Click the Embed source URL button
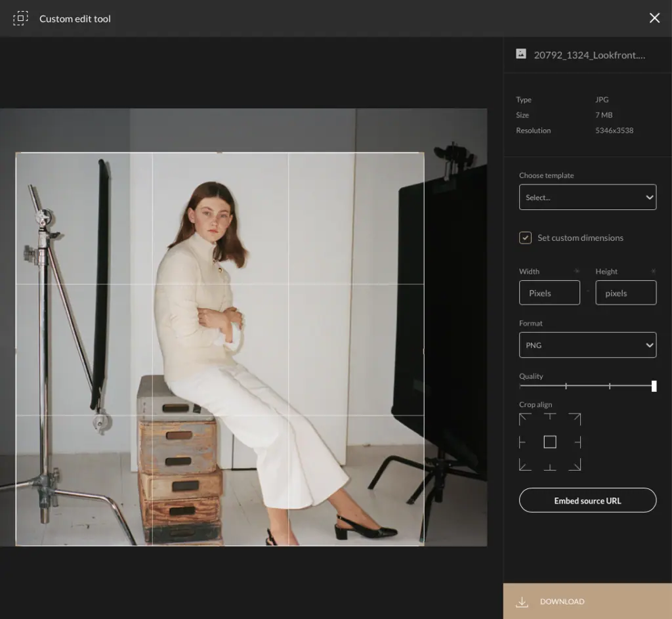 pos(587,500)
